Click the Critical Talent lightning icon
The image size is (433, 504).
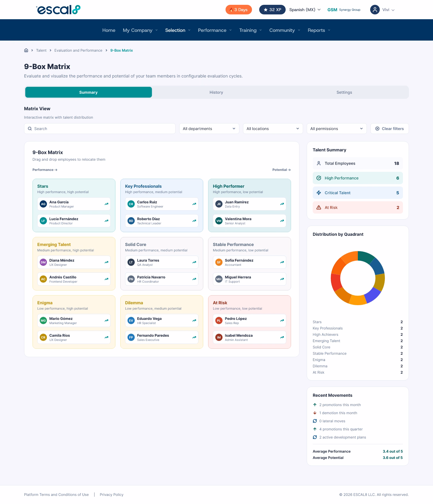click(319, 193)
